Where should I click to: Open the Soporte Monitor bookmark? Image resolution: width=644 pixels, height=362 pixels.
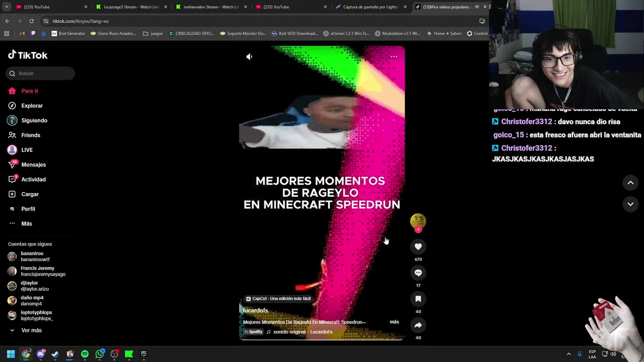[243, 34]
